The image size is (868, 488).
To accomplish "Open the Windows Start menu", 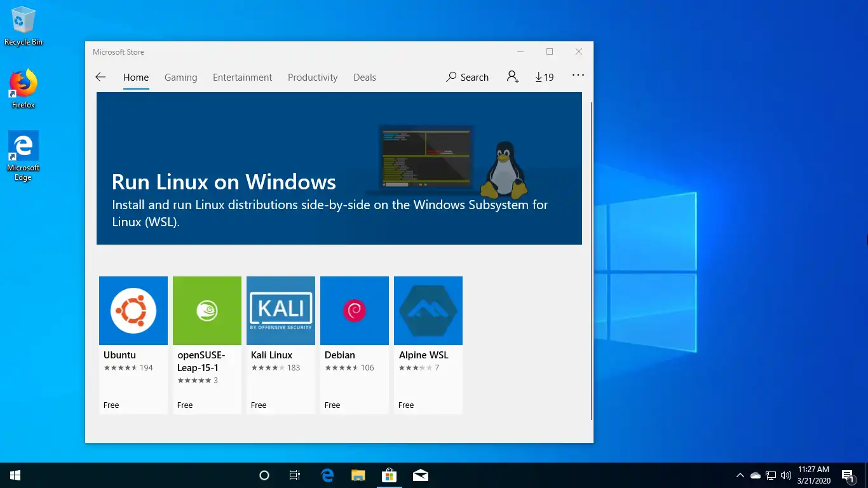I will click(15, 475).
